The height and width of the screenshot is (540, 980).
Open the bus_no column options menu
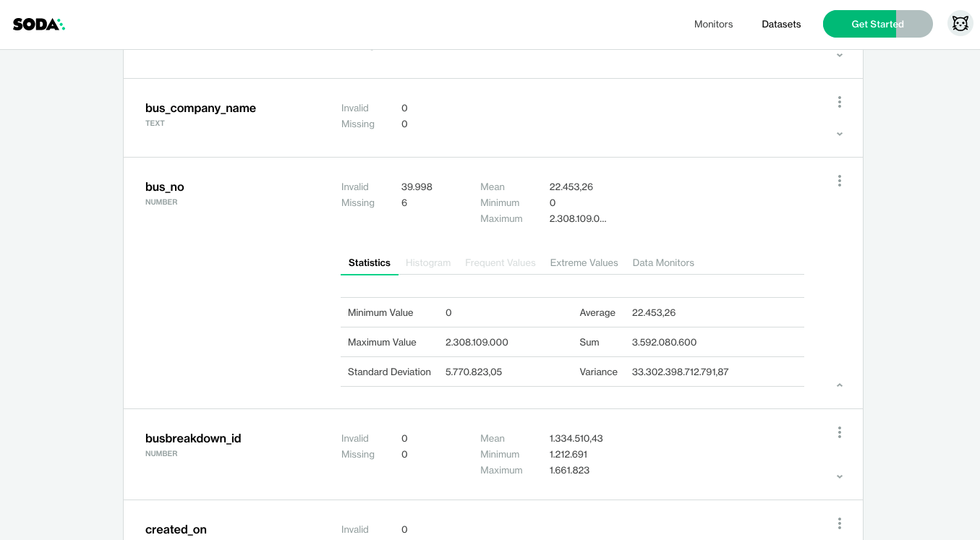pyautogui.click(x=839, y=181)
